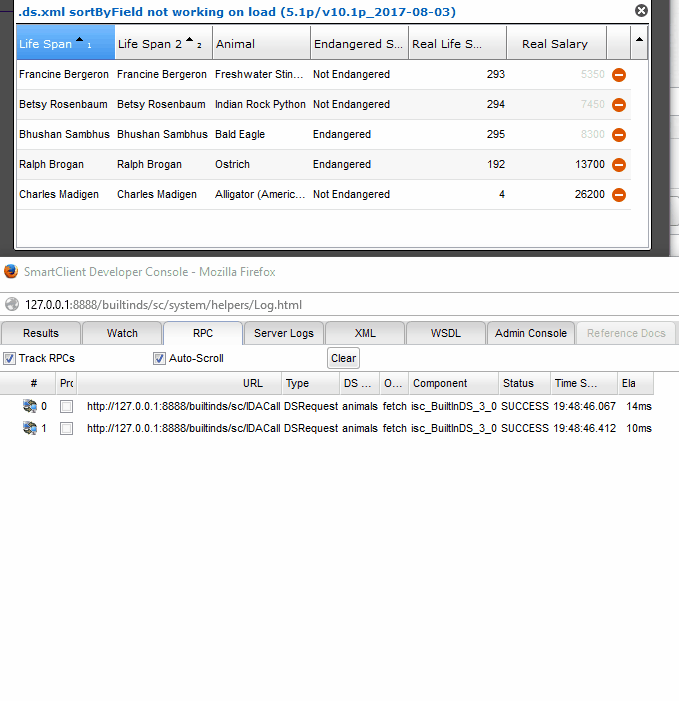Remove the Francine Bergeron record

[619, 75]
